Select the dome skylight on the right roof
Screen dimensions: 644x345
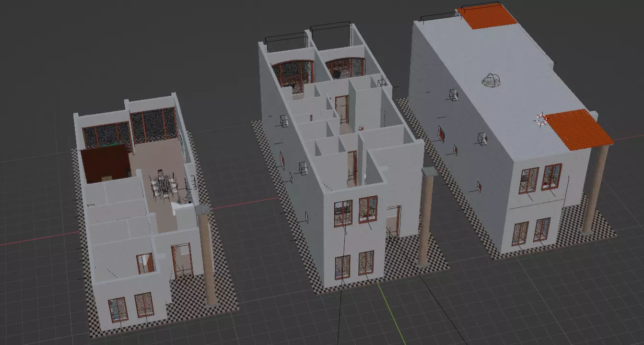(x=492, y=80)
